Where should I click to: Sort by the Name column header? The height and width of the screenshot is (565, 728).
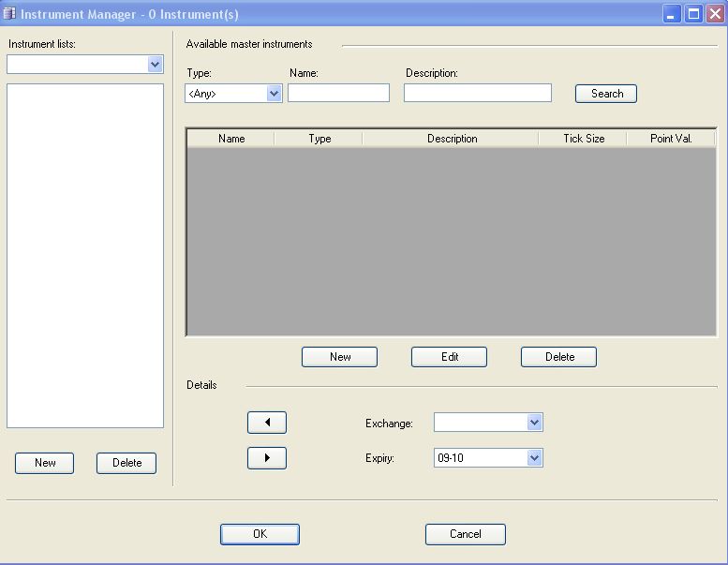coord(231,139)
